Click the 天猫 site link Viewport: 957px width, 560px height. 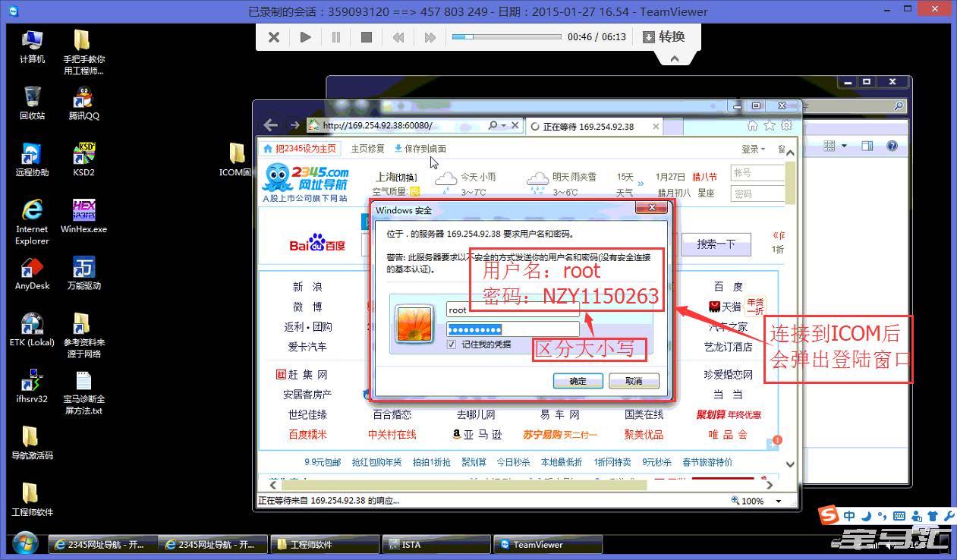click(x=725, y=307)
